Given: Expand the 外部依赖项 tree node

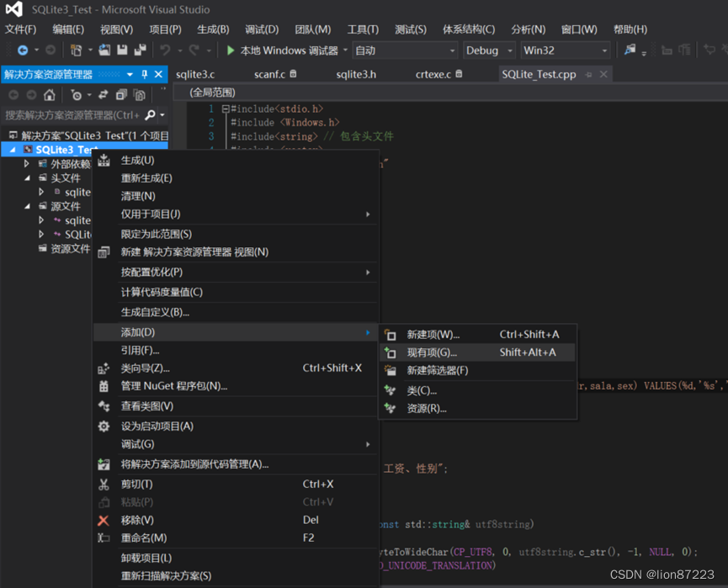Looking at the screenshot, I should click(26, 163).
